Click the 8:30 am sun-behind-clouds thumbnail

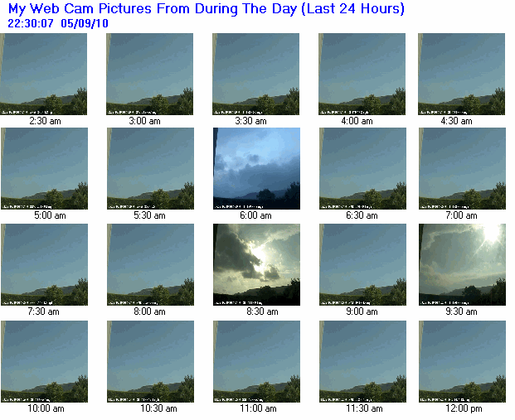(x=256, y=265)
